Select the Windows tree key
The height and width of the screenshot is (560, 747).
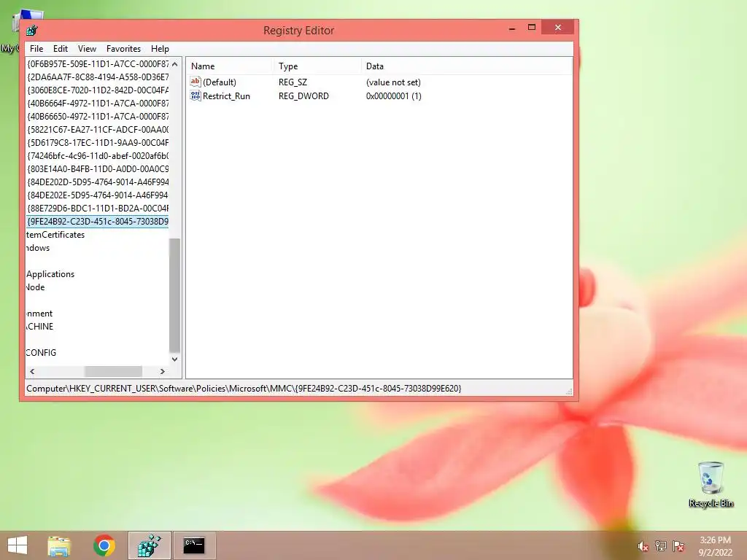[x=38, y=248]
